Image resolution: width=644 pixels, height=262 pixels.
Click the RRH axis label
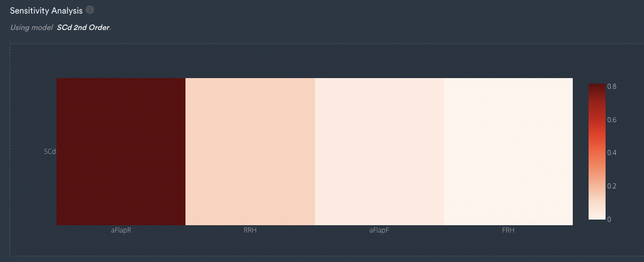(250, 230)
